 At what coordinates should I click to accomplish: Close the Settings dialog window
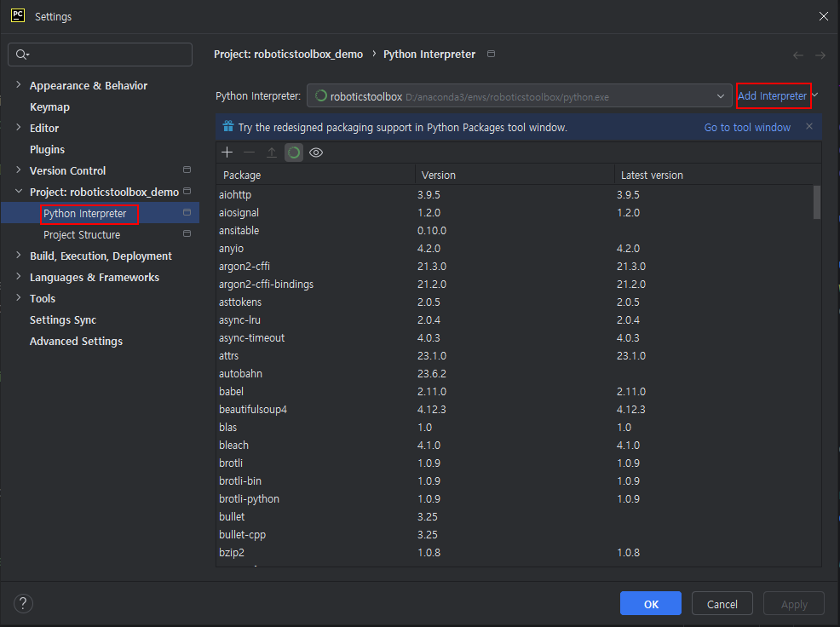click(x=824, y=17)
